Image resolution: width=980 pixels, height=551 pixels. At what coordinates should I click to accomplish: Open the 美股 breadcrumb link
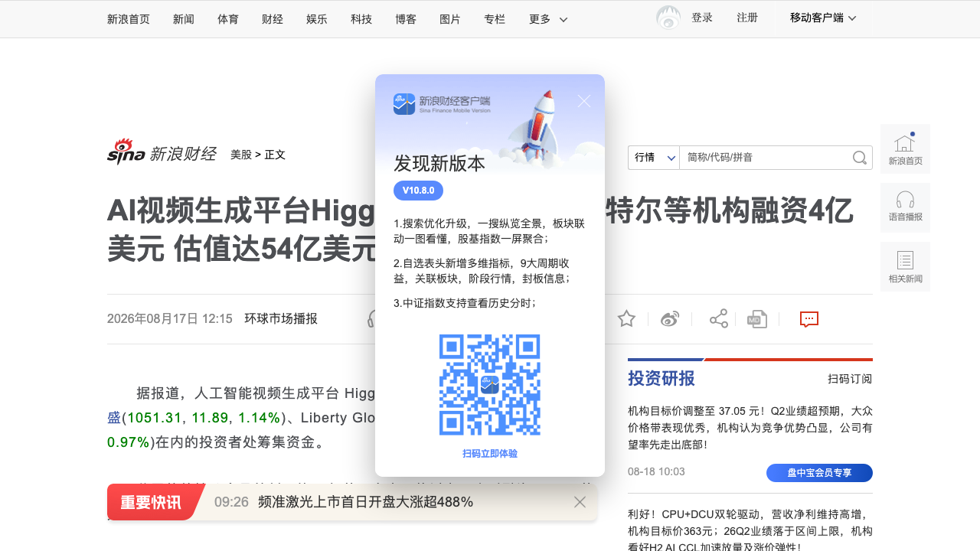(241, 155)
